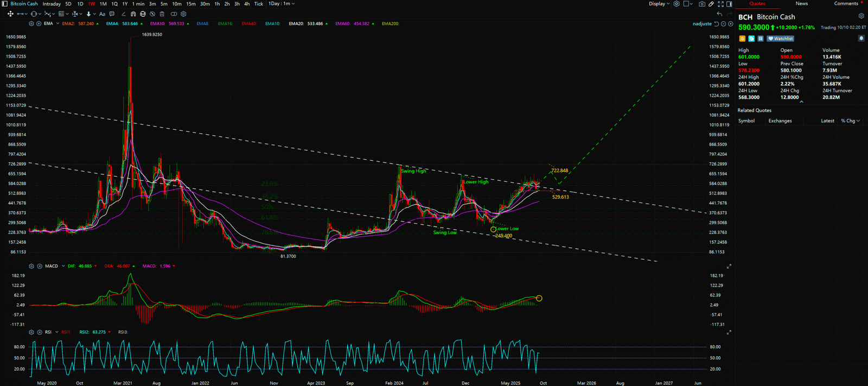Toggle Bitcoin Cash in Watchlist

[x=781, y=39]
